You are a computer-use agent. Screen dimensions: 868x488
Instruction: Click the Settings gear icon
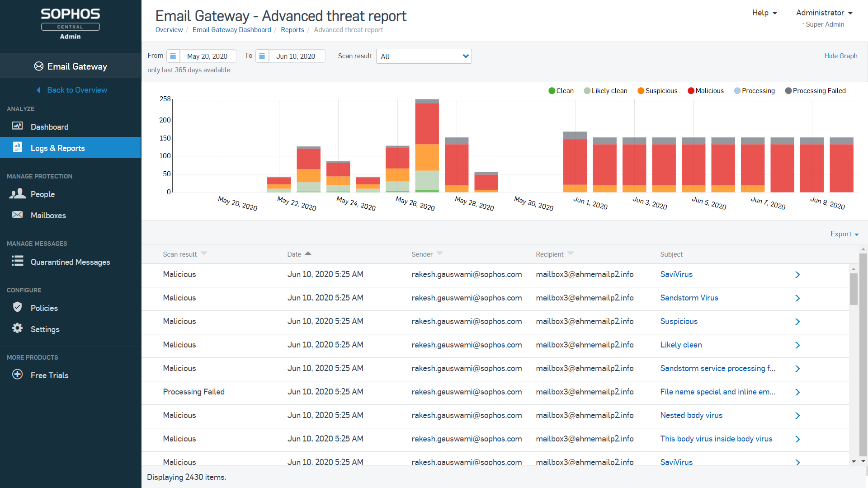pos(17,328)
